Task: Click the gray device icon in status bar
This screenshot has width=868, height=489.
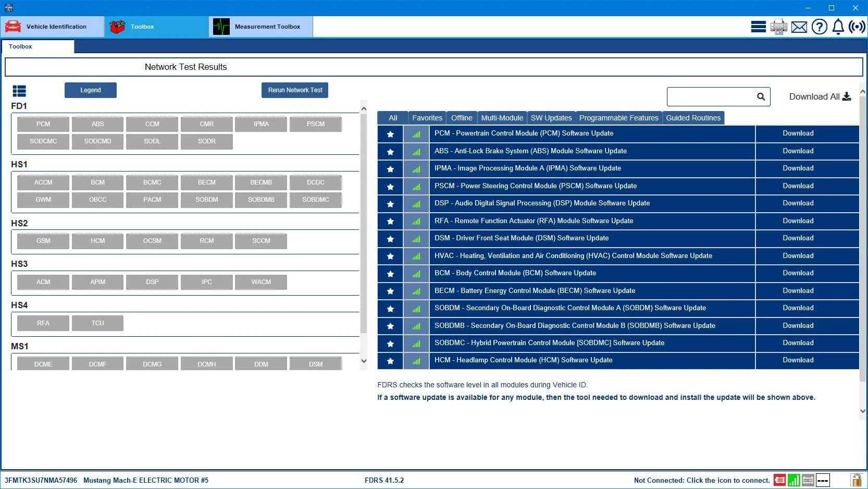Action: [808, 480]
